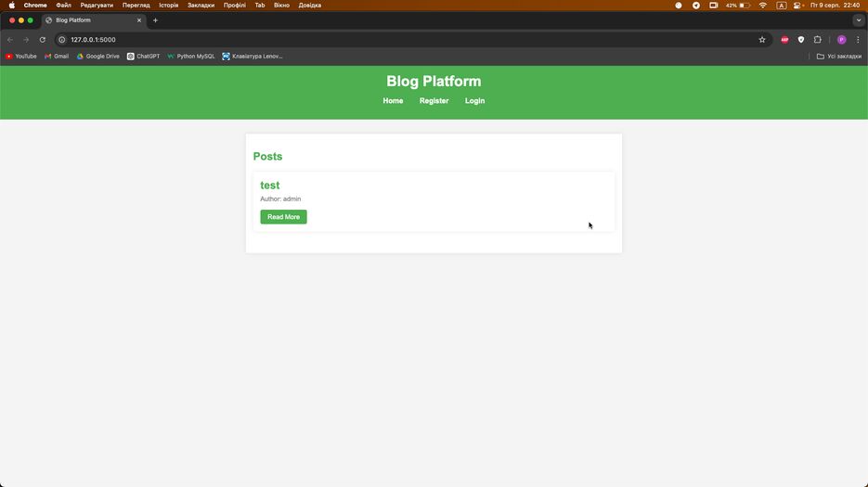This screenshot has width=868, height=487.
Task: Open the Вікно menu
Action: [x=282, y=5]
